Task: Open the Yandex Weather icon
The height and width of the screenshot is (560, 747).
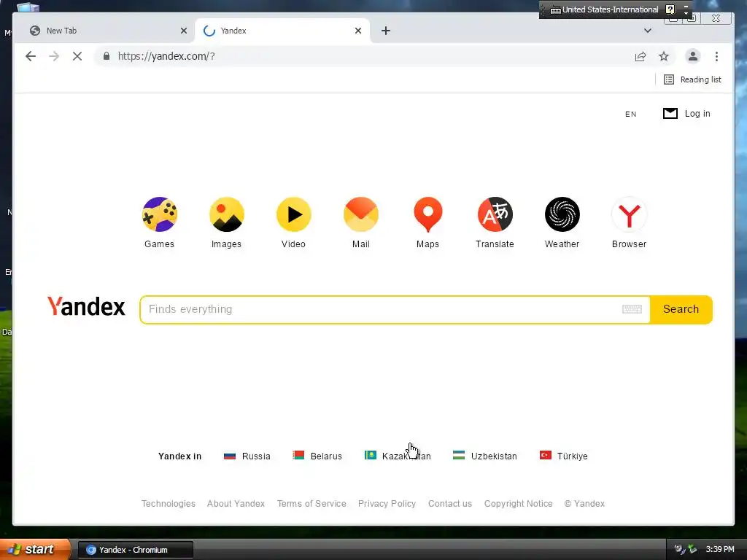Action: click(x=562, y=214)
